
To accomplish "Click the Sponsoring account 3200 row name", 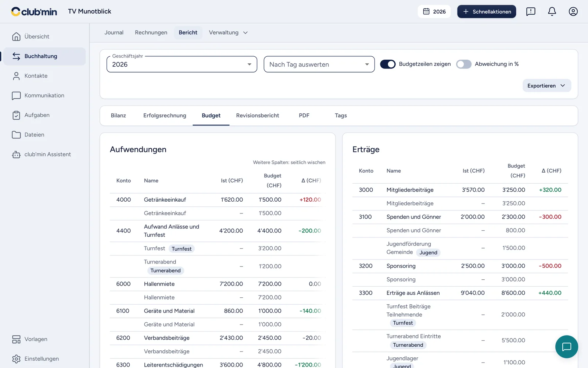I will tap(401, 266).
